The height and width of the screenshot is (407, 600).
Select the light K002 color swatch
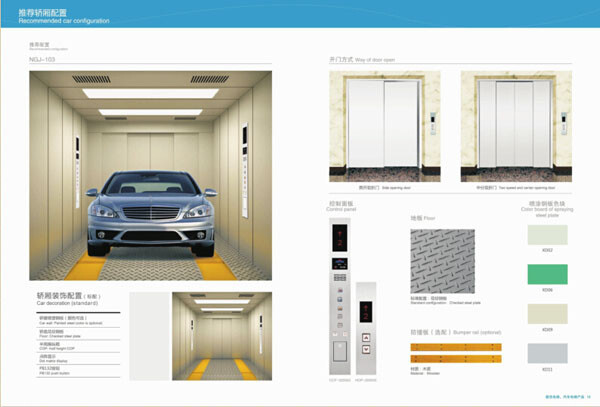point(547,236)
